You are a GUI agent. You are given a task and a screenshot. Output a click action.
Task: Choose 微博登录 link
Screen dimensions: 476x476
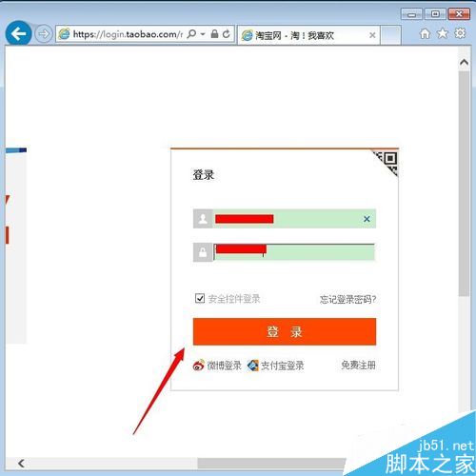[217, 366]
